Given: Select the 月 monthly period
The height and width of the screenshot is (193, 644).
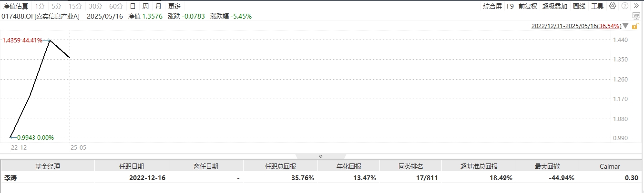Looking at the screenshot, I should (x=158, y=6).
